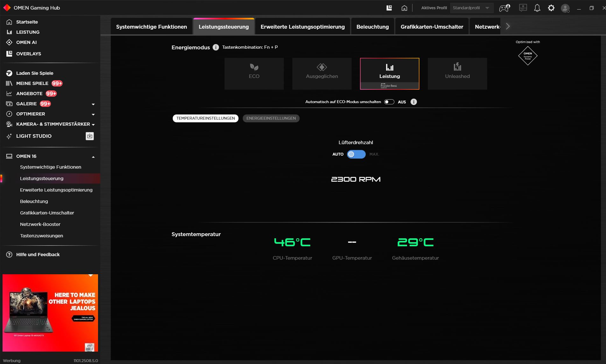Click the Light Studio download icon
The height and width of the screenshot is (364, 606).
(x=90, y=136)
